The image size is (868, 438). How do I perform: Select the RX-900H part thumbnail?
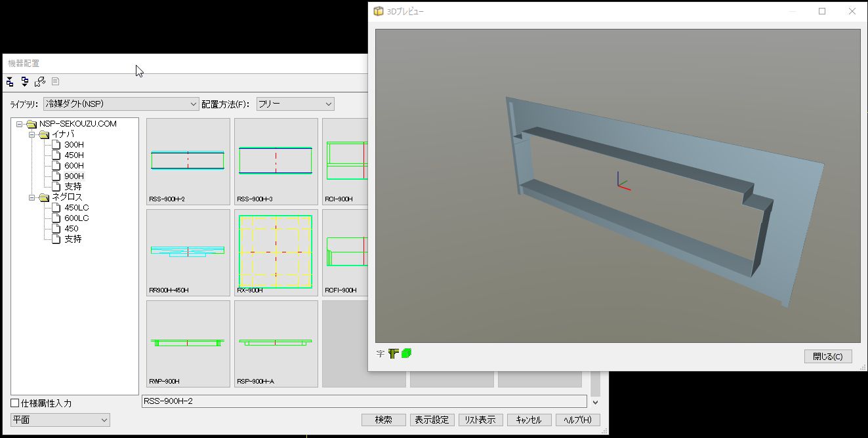pyautogui.click(x=276, y=252)
